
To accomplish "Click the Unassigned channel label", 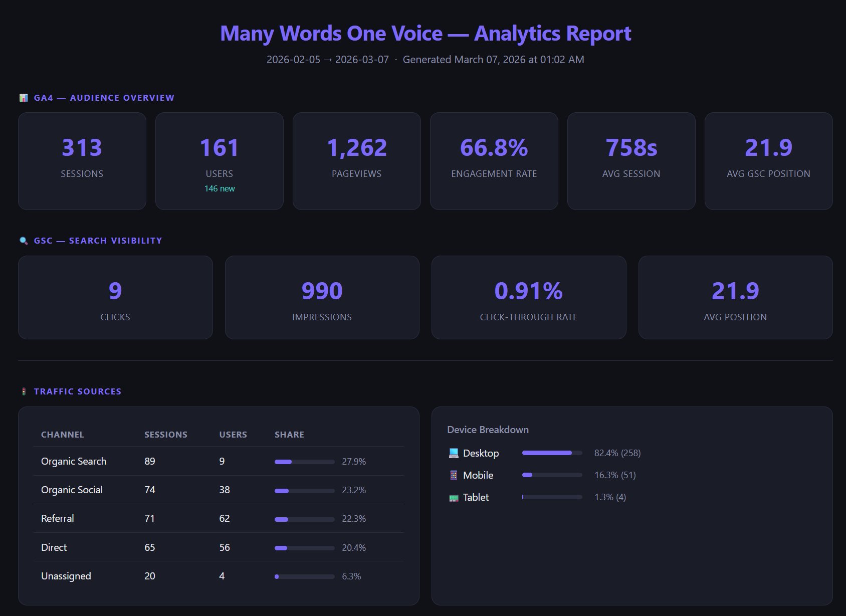I will tap(66, 576).
